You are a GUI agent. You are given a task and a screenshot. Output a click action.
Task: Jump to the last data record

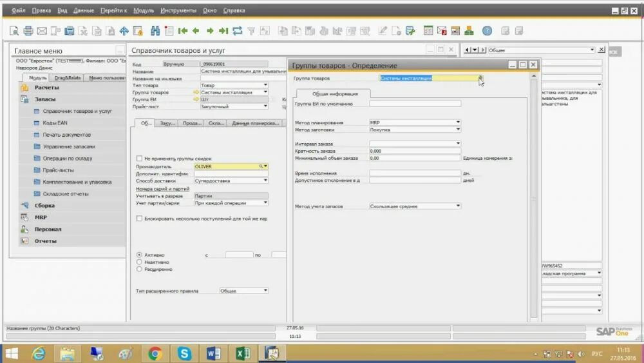223,31
